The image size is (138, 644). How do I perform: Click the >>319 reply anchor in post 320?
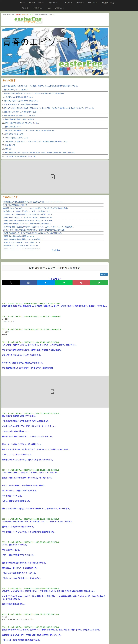[x=5, y=319]
